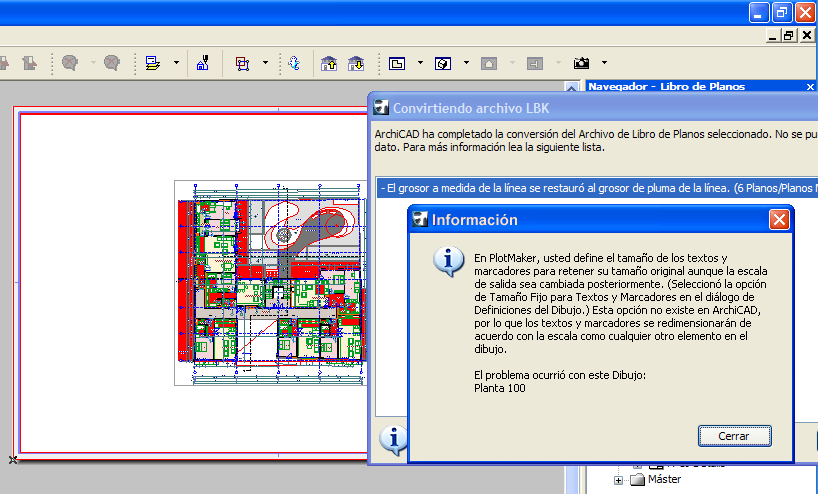The width and height of the screenshot is (818, 494).
Task: Open dropdown beside stacked layers icon
Action: tap(176, 63)
